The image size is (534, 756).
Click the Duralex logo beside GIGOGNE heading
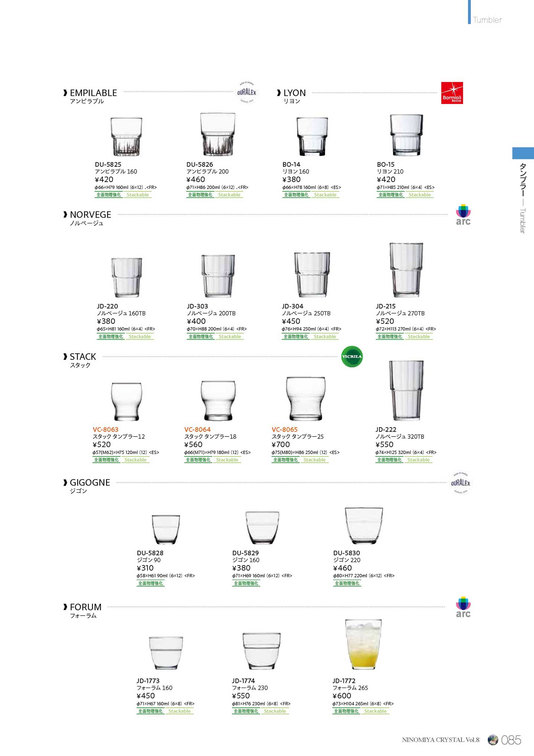pyautogui.click(x=460, y=483)
